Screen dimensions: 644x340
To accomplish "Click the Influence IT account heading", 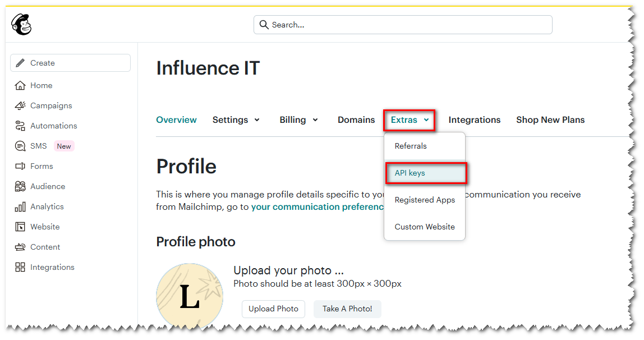I will point(208,68).
